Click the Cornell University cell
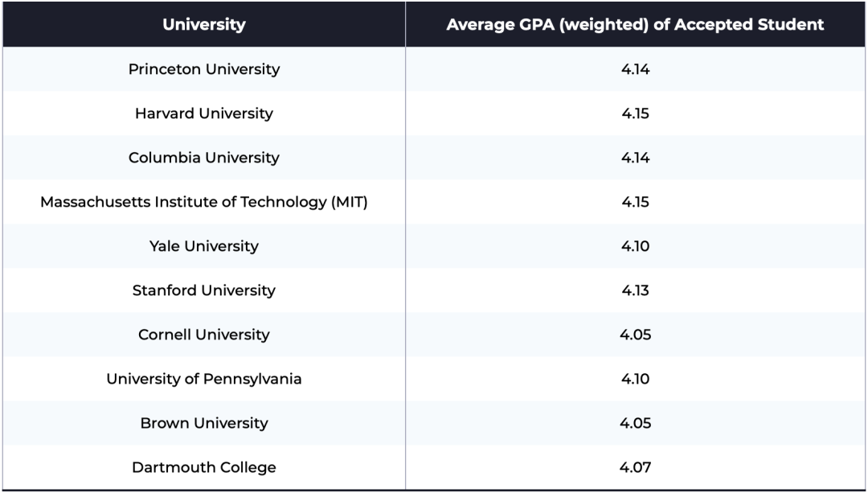Viewport: 868px width, 493px height. (x=204, y=335)
